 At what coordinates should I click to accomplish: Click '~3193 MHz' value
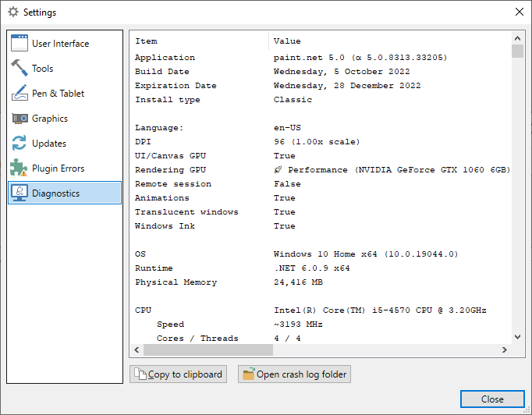298,325
